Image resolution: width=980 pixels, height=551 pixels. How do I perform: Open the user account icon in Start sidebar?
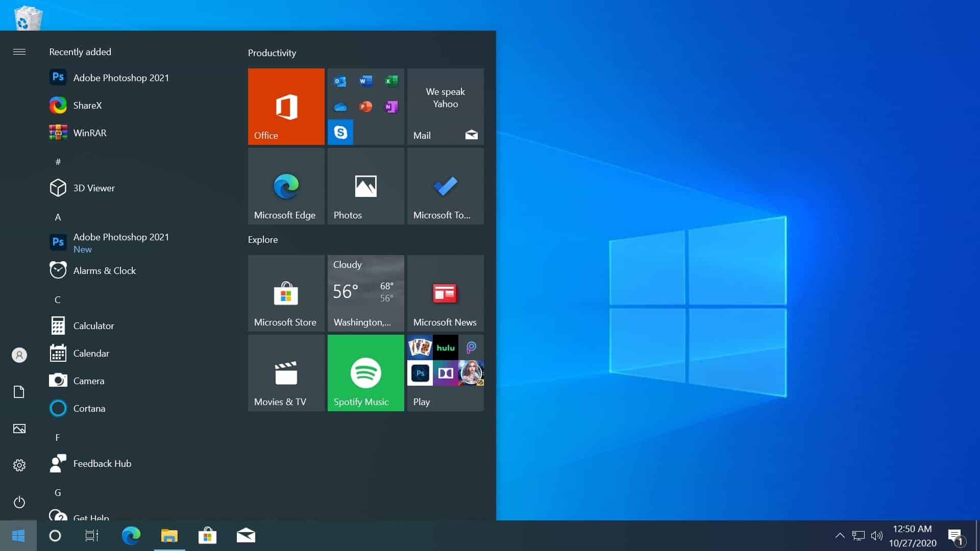(19, 355)
